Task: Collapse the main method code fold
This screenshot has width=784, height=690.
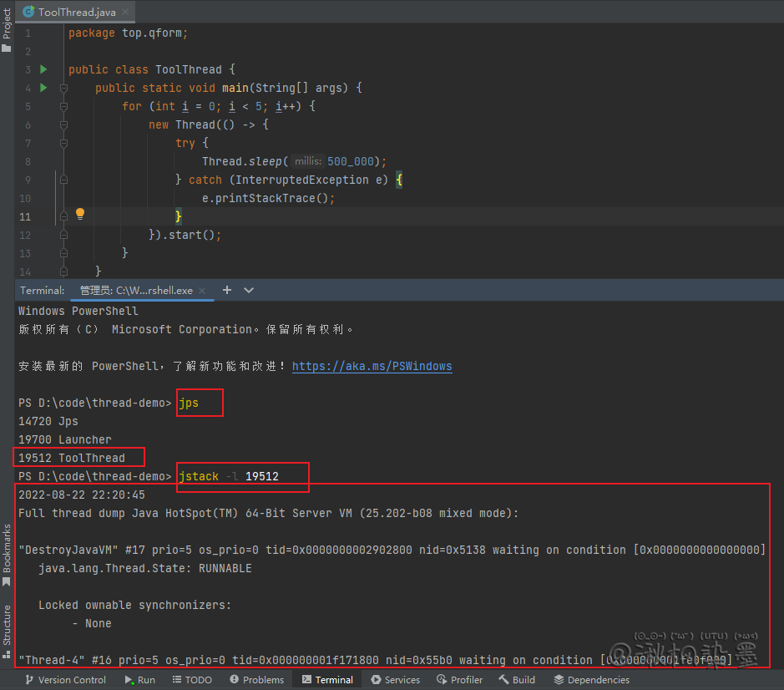Action: (63, 88)
